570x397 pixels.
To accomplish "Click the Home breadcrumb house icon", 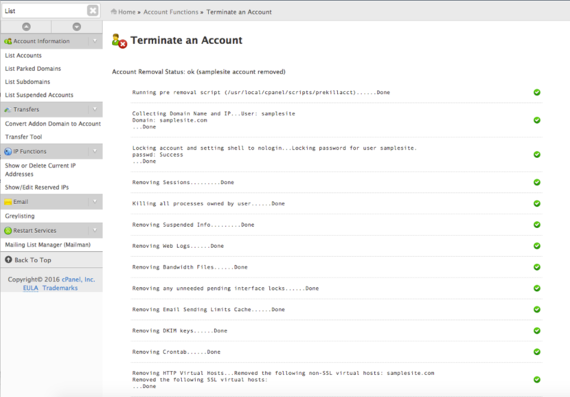I will pos(114,12).
